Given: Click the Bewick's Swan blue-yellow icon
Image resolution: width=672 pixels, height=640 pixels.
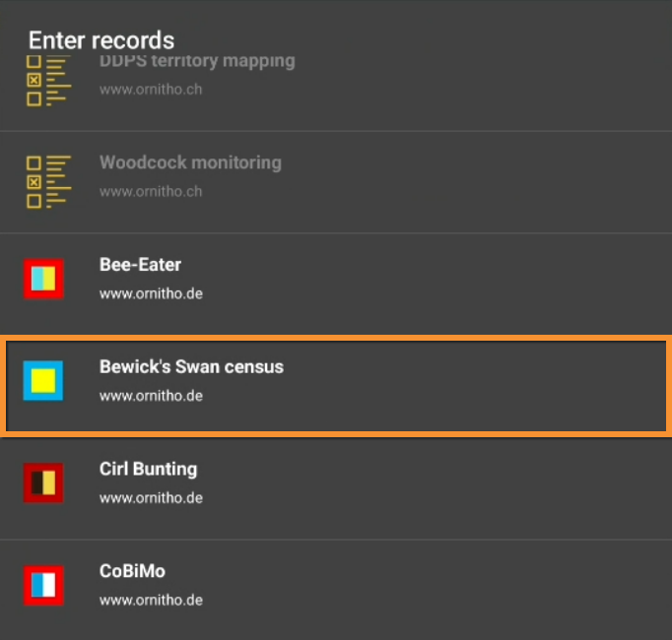Looking at the screenshot, I should click(x=43, y=381).
